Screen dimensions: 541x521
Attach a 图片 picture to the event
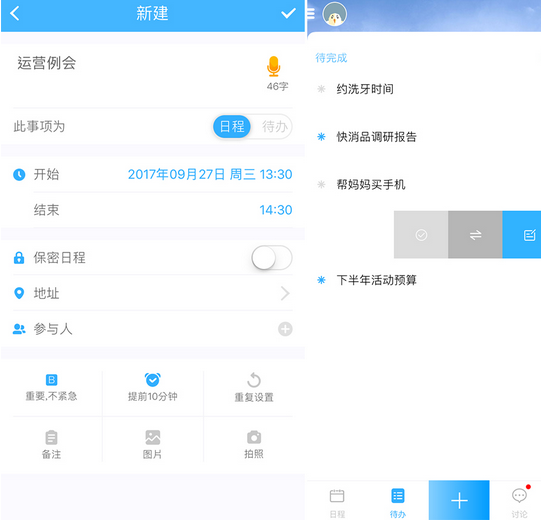(153, 445)
